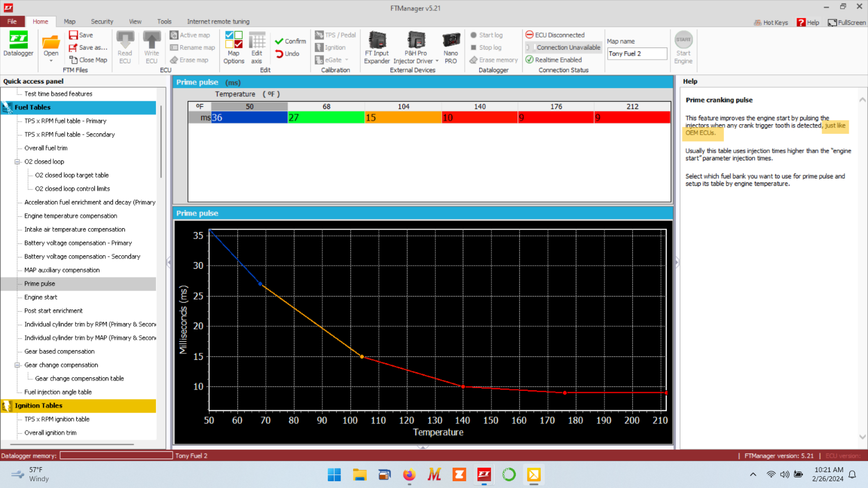Click the ECU Disconnected status indicator

pos(555,35)
